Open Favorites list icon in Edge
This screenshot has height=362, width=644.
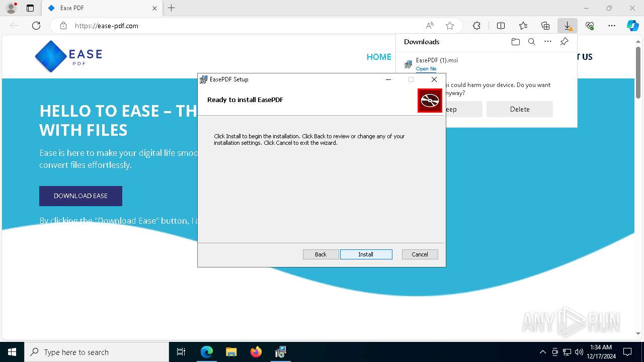pyautogui.click(x=523, y=26)
